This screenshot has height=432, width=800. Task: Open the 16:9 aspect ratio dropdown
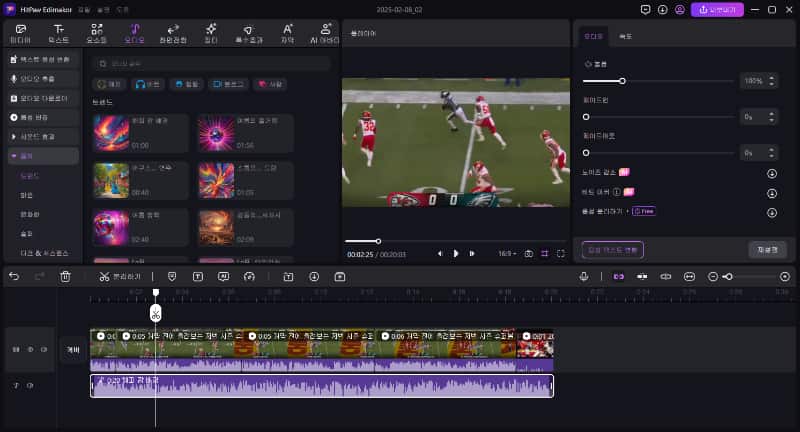click(x=506, y=254)
